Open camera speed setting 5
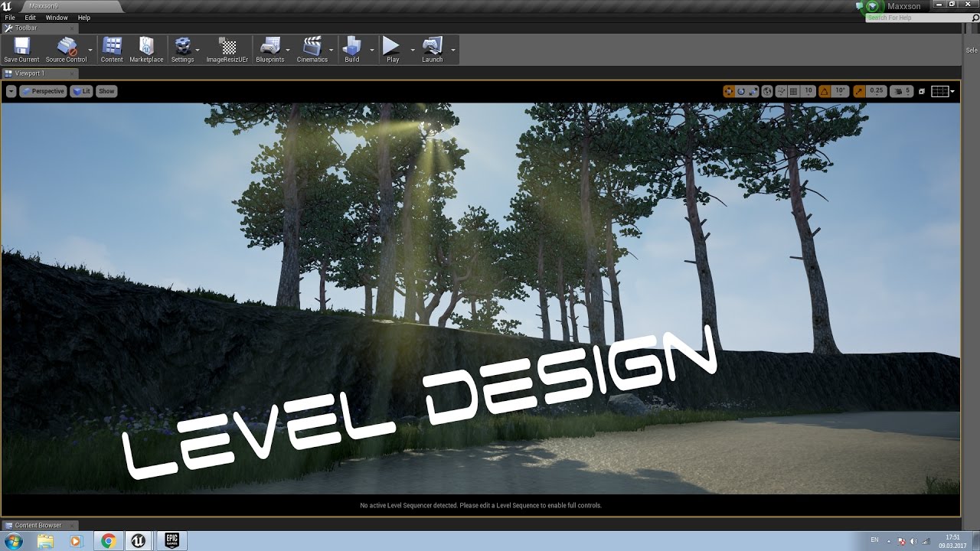The height and width of the screenshot is (551, 980). point(902,91)
